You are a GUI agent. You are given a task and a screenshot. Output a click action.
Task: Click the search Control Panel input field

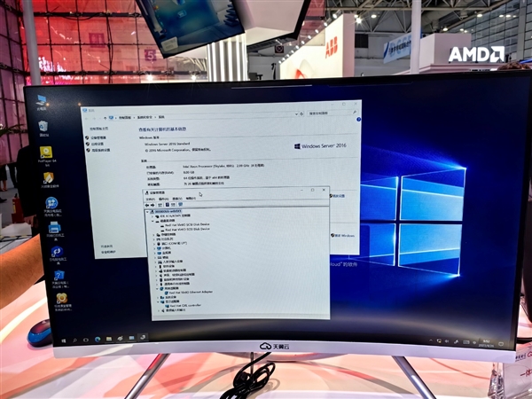point(332,113)
